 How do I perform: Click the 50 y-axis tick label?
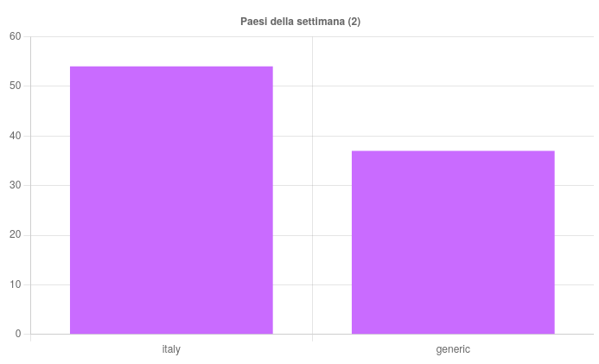pos(16,86)
